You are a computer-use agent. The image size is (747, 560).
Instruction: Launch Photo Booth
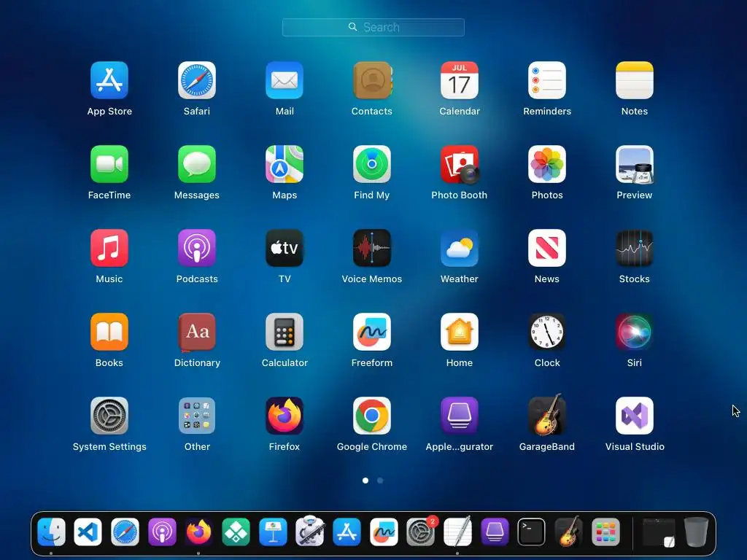point(460,164)
